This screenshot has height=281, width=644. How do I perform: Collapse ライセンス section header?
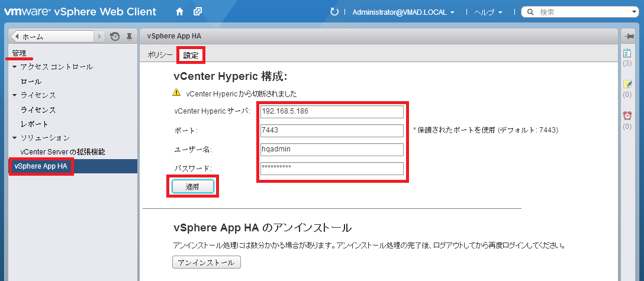[15, 95]
